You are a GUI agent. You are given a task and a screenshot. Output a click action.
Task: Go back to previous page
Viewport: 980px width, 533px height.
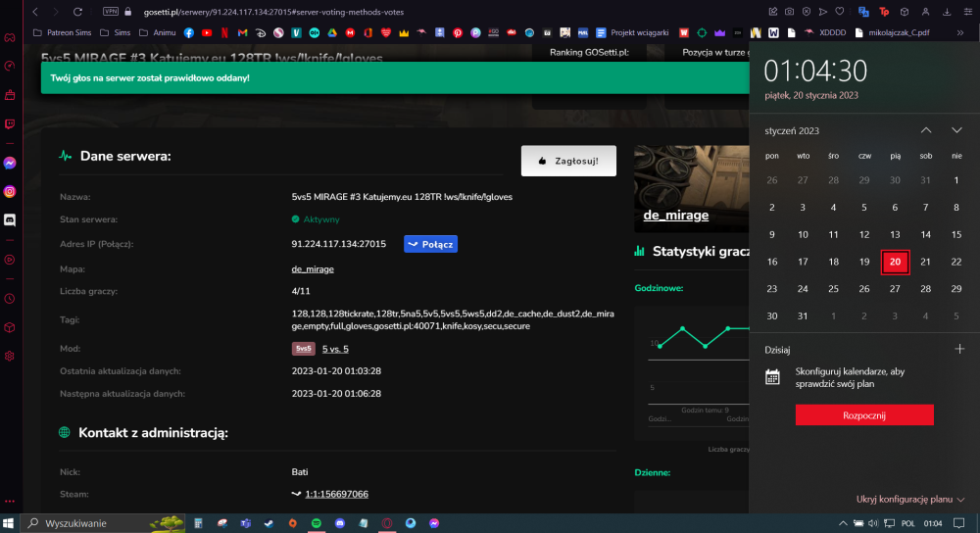[x=35, y=12]
